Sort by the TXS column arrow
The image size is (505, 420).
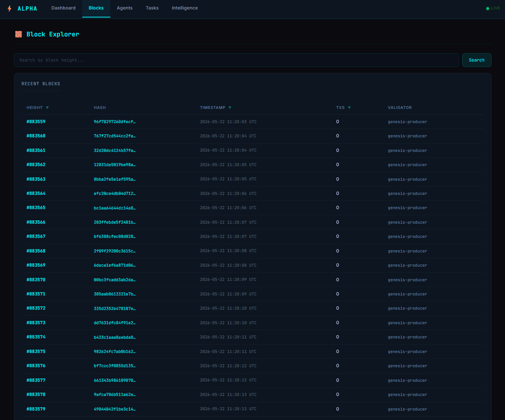(350, 107)
